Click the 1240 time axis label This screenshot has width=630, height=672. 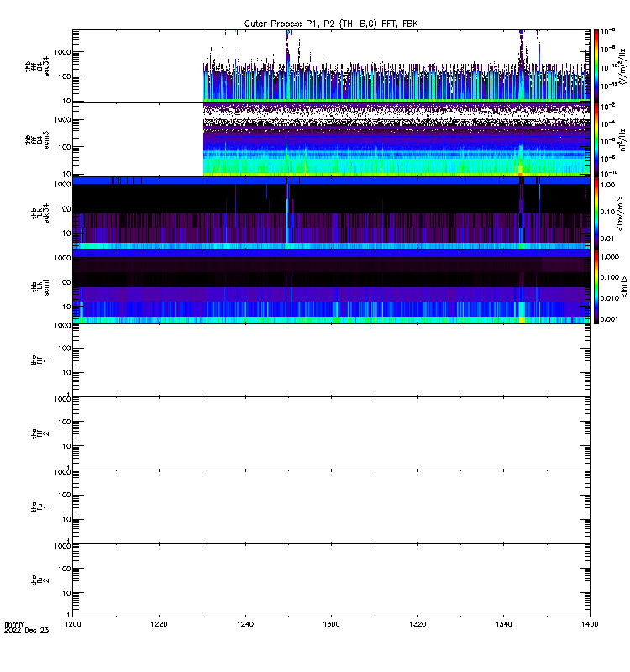(245, 624)
